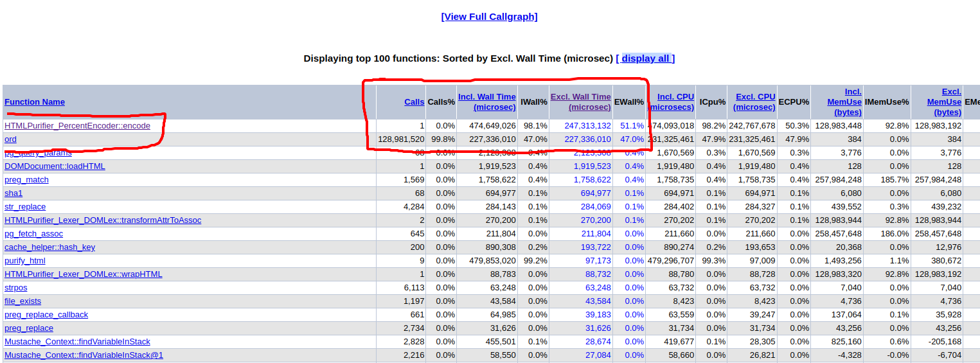Screen dimensions: 980x363
Task: Select the 50.3% ECPU value
Action: coord(797,126)
